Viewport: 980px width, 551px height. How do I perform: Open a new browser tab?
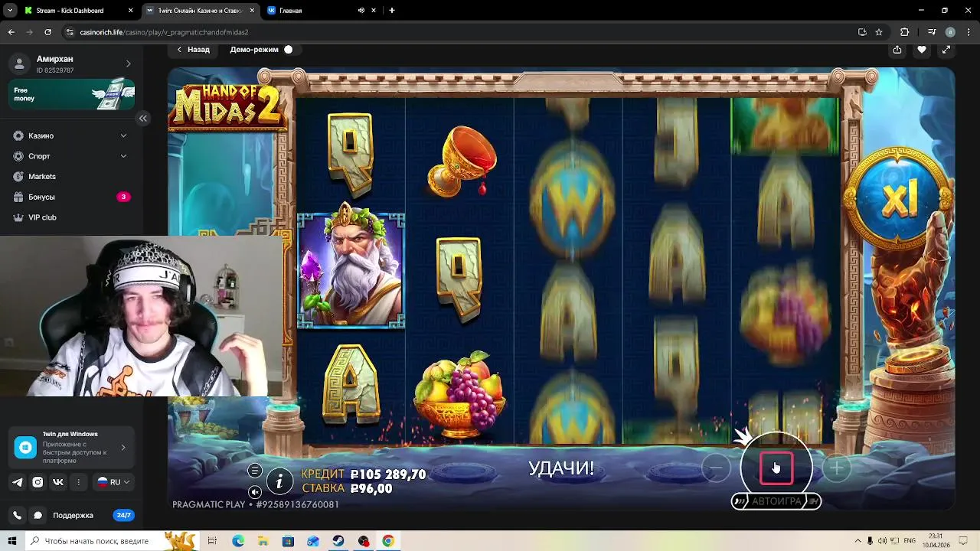click(x=392, y=11)
